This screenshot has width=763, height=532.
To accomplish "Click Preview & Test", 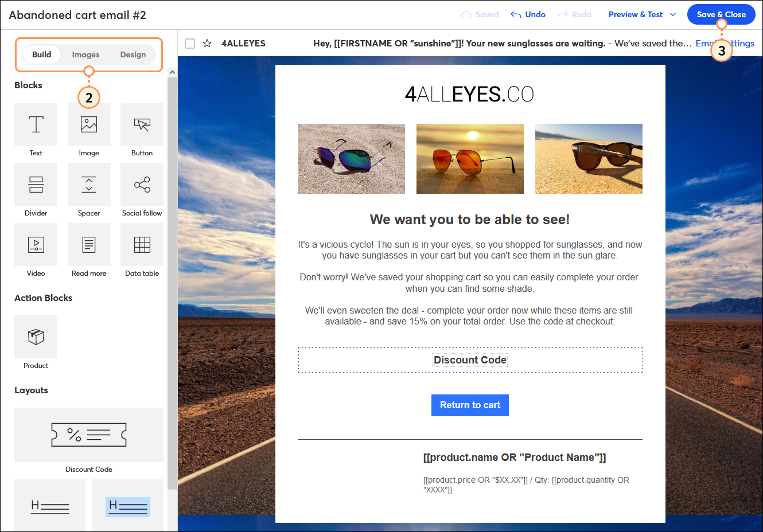I will tap(635, 14).
